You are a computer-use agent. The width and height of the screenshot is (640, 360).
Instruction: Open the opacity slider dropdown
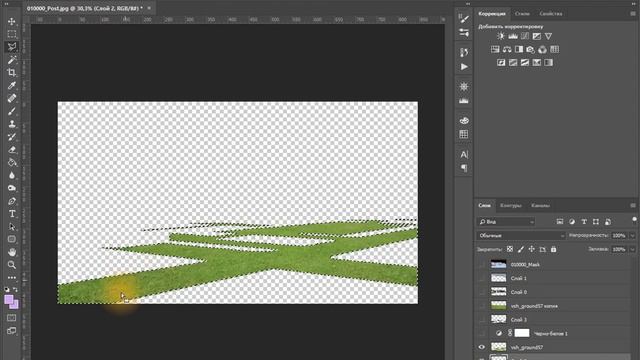click(633, 236)
